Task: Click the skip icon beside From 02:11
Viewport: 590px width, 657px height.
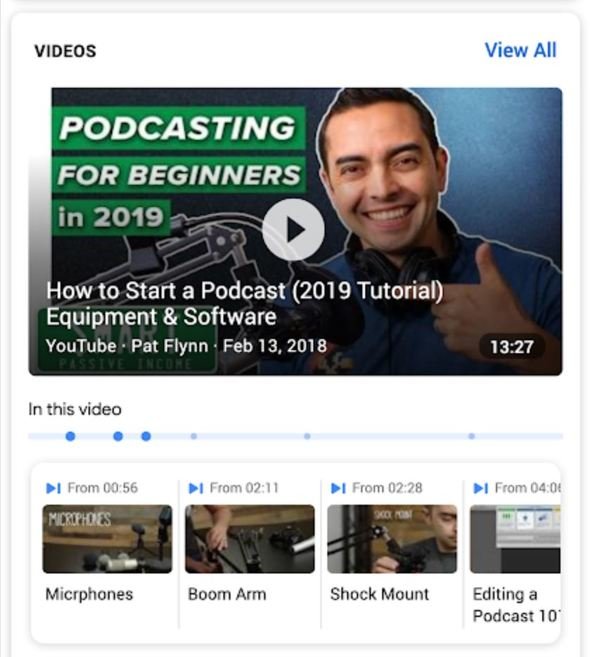Action: 196,488
